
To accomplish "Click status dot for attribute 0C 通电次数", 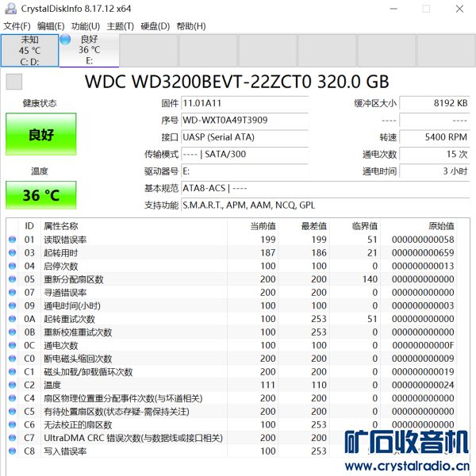I will tap(12, 345).
